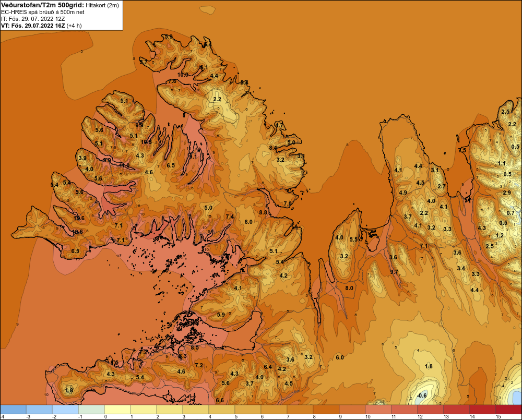This screenshot has height=420, width=522.
Task: Click the legend tick label 15
Action: [499, 417]
